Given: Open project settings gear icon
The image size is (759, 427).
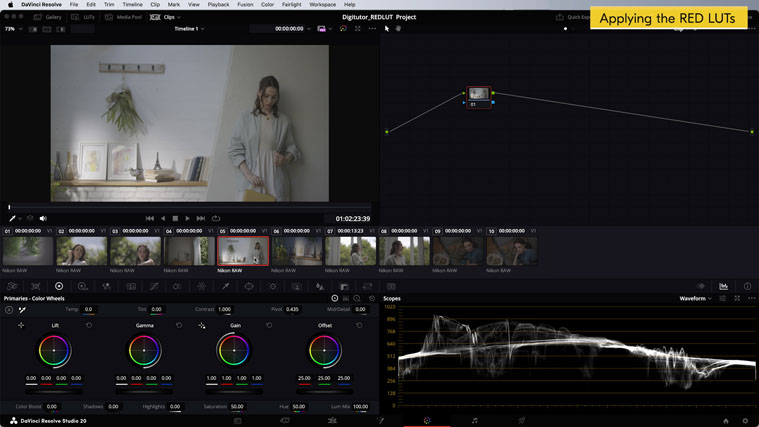Looking at the screenshot, I should coord(745,421).
